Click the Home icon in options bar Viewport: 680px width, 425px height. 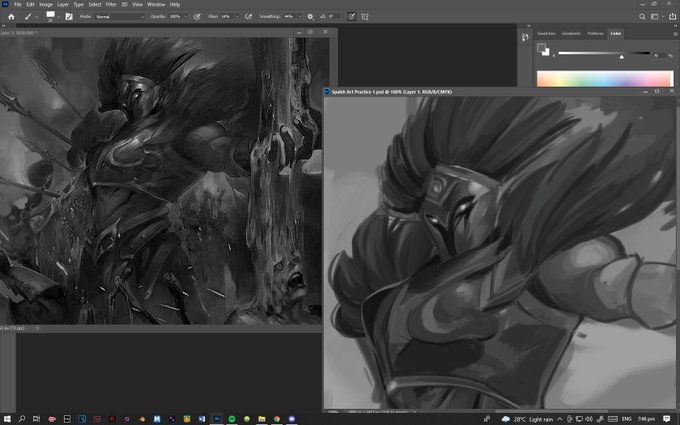pyautogui.click(x=11, y=16)
